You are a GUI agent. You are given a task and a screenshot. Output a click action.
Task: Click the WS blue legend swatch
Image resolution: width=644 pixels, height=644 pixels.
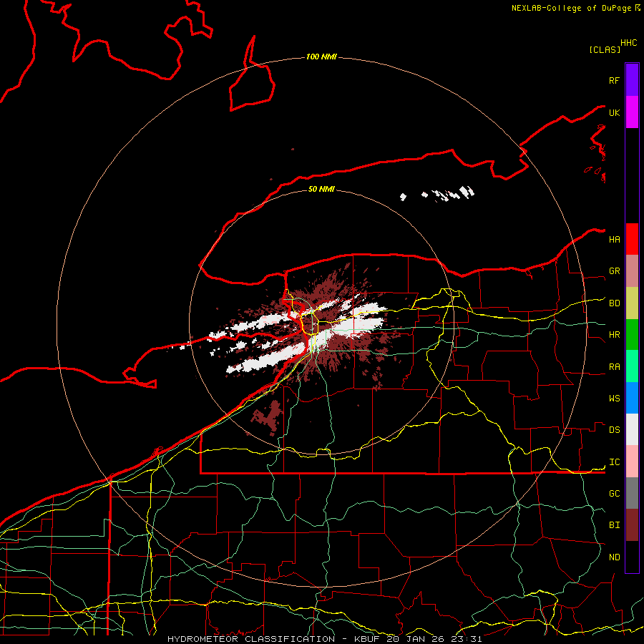point(632,398)
